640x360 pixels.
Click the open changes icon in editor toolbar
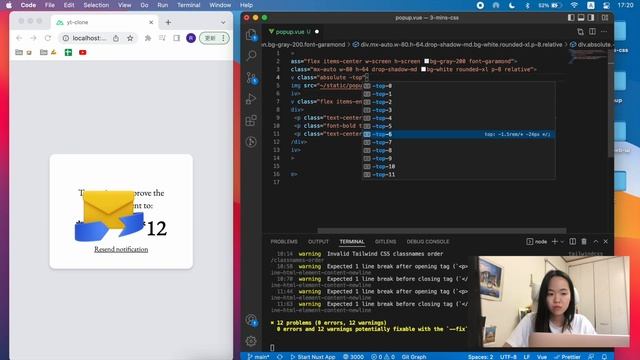coord(580,31)
